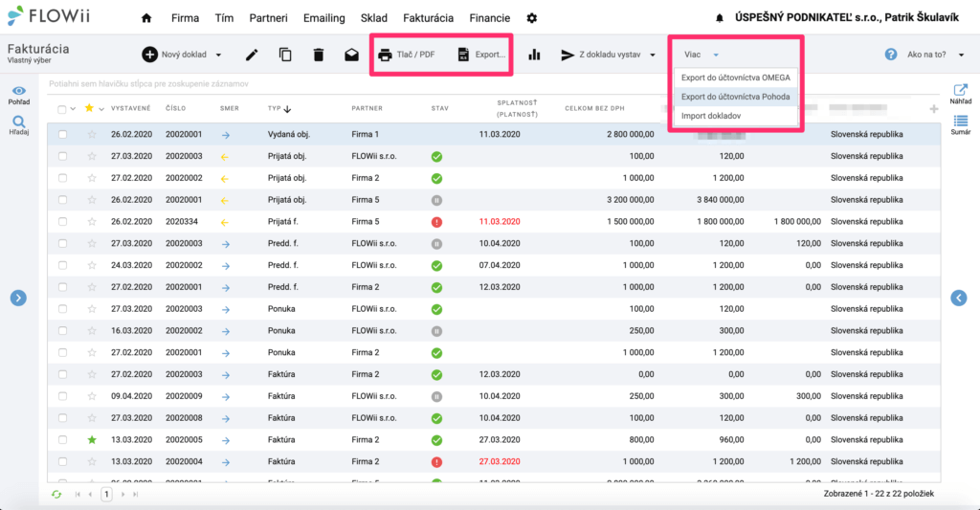Open notifications bell
Image resolution: width=980 pixels, height=510 pixels.
pos(720,18)
